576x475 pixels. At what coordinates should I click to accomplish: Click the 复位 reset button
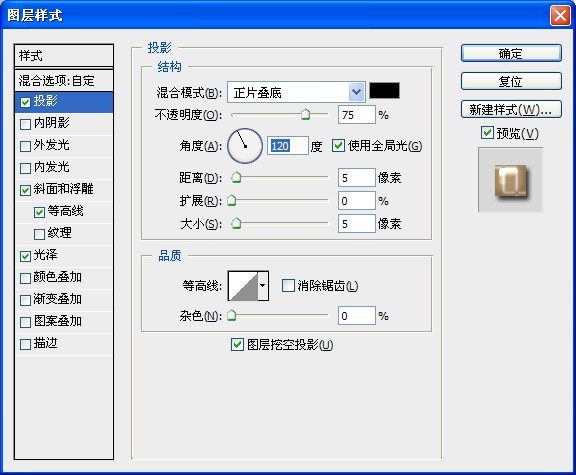click(x=511, y=81)
